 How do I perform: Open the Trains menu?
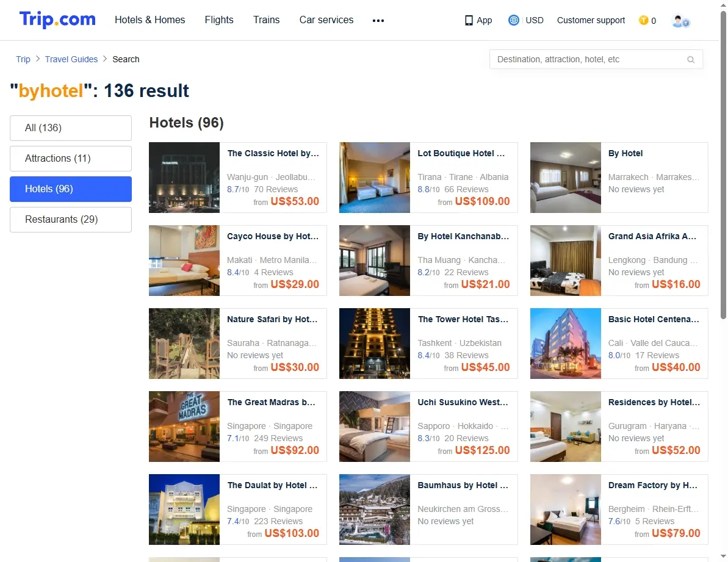coord(267,20)
